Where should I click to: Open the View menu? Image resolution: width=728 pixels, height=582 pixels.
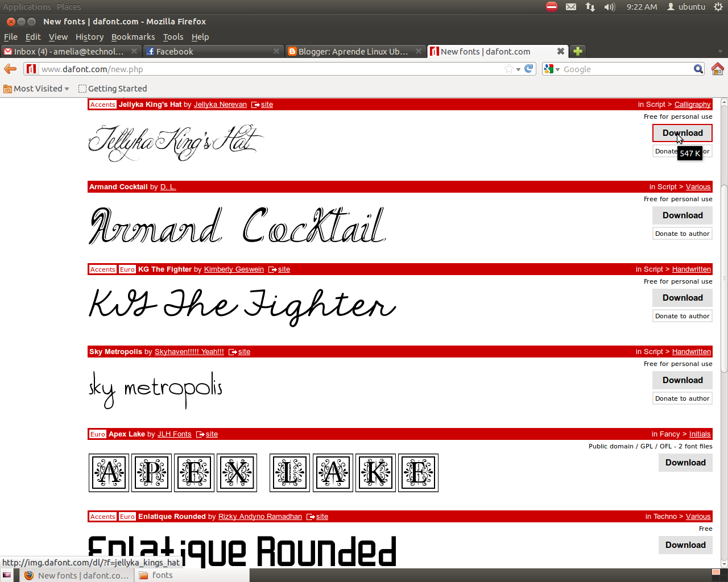58,37
